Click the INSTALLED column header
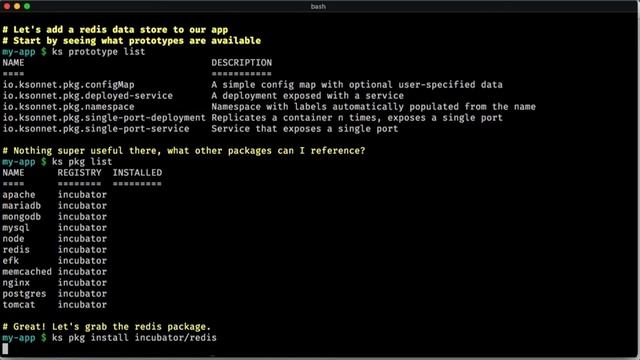The image size is (640, 360). point(137,173)
